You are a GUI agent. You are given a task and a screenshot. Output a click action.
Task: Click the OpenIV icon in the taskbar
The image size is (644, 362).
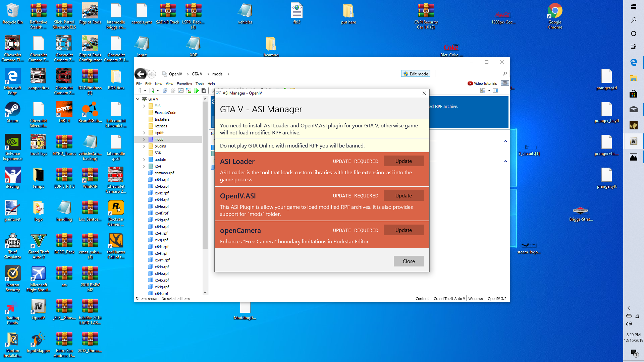click(633, 141)
